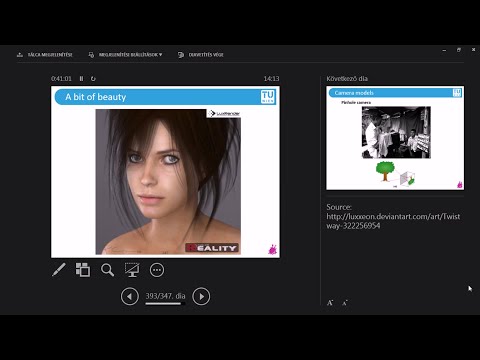Decrease notes text size
Screen dimensions: 480x360
tap(345, 303)
